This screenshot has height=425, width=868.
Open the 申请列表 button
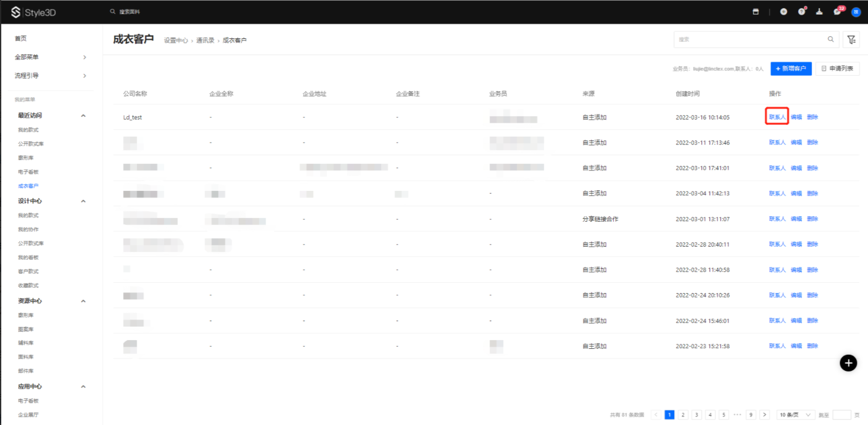[x=837, y=69]
